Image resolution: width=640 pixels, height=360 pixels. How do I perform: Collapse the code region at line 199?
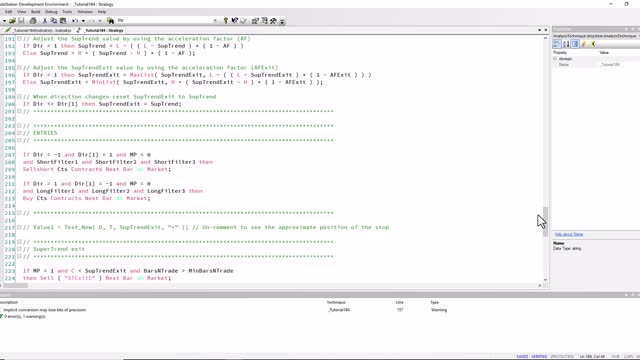pos(19,96)
